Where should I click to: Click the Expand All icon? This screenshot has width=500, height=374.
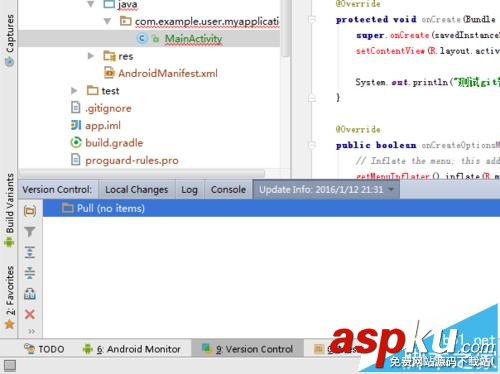click(x=30, y=252)
